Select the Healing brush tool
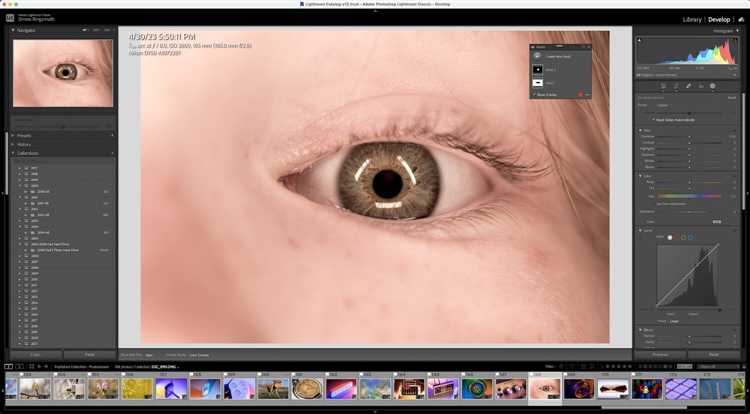The width and height of the screenshot is (750, 414). 688,86
